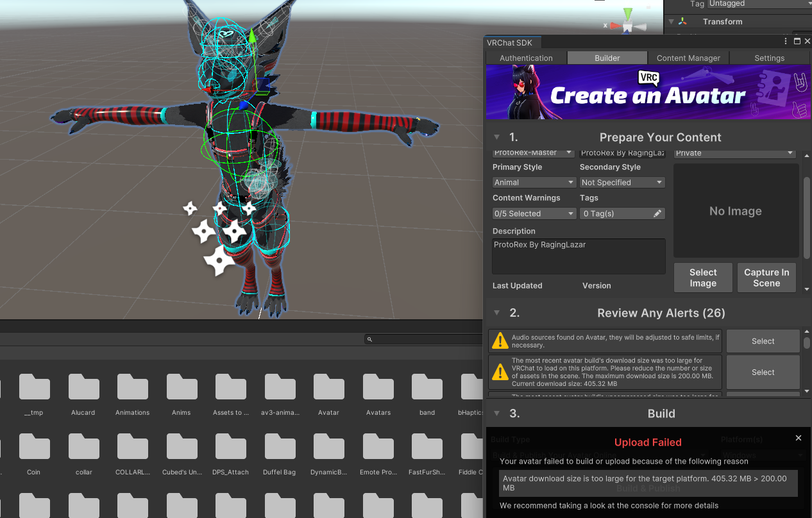Click Select for Audio sources alert
This screenshot has height=518, width=812.
763,341
